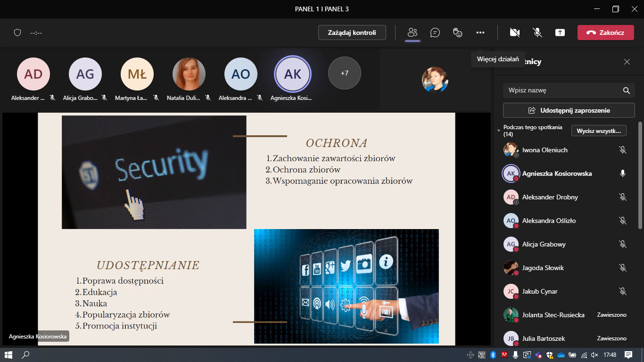Viewport: 644px width, 362px height.
Task: Toggle the camera on
Action: click(x=514, y=33)
